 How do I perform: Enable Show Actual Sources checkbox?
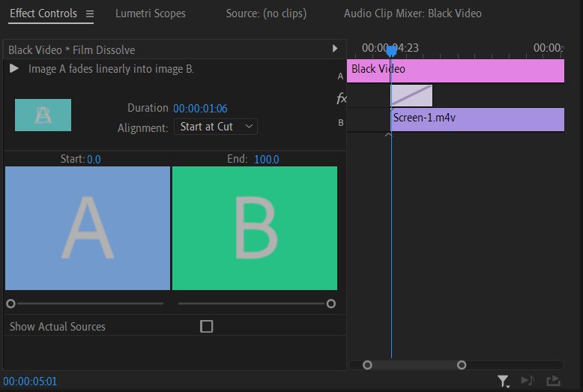pos(207,326)
